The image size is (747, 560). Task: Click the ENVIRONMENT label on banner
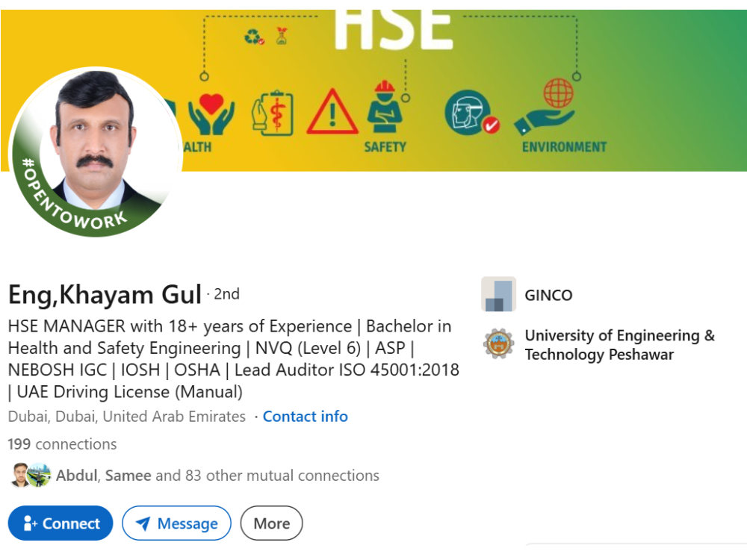(564, 146)
